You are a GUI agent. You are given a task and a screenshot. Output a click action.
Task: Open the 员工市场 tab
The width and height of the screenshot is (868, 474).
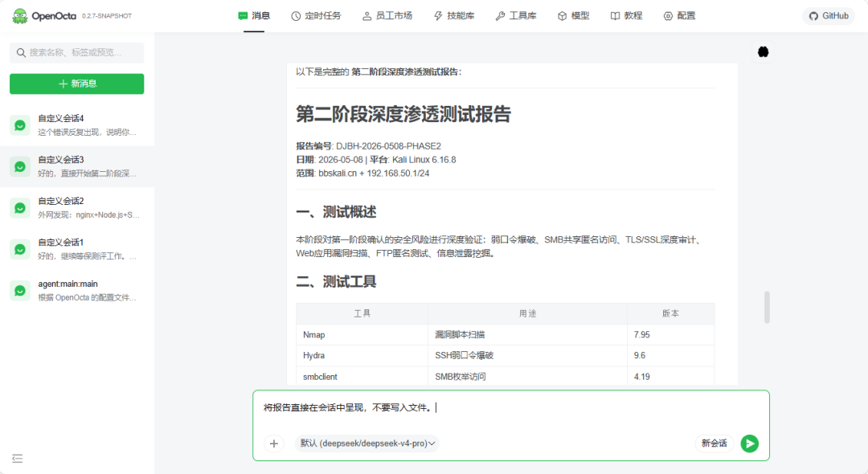387,16
